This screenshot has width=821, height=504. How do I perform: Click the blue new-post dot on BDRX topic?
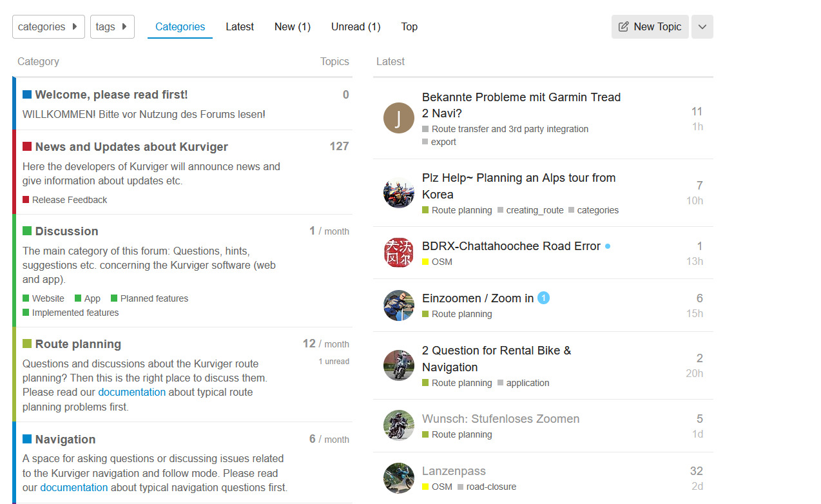[608, 246]
